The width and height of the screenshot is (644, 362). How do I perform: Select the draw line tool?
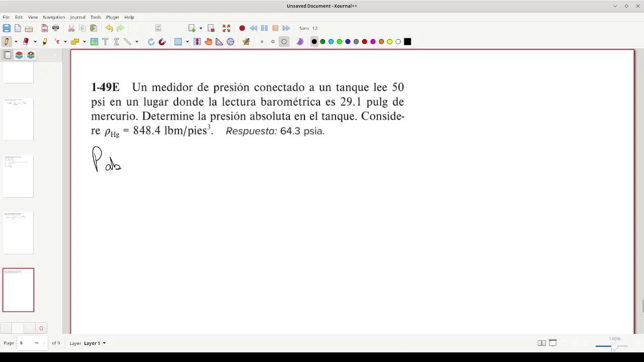(x=127, y=42)
